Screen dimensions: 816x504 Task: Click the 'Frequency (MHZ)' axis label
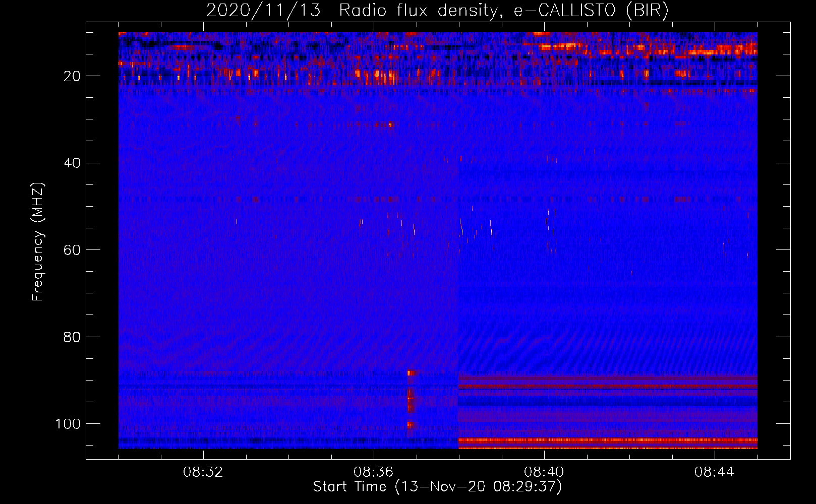(38, 241)
